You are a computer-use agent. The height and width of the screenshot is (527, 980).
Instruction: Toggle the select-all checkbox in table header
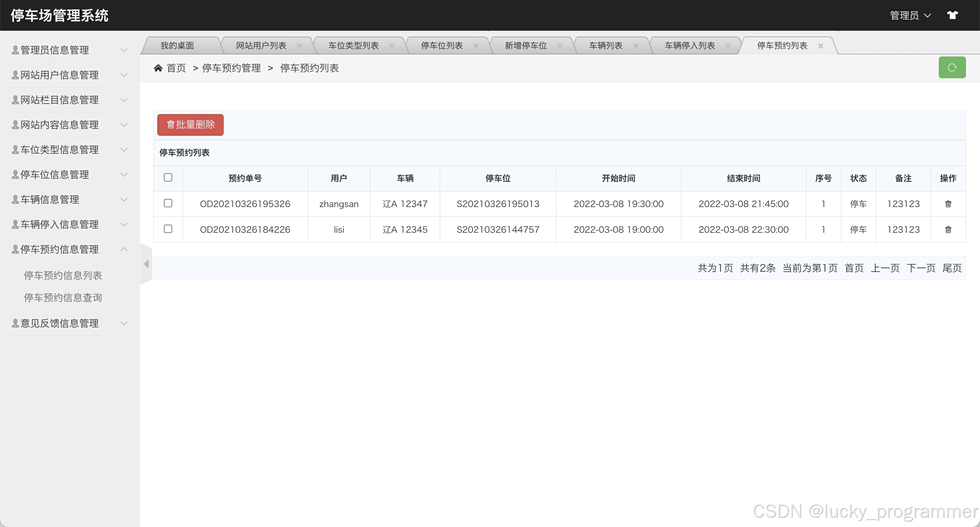pos(168,177)
